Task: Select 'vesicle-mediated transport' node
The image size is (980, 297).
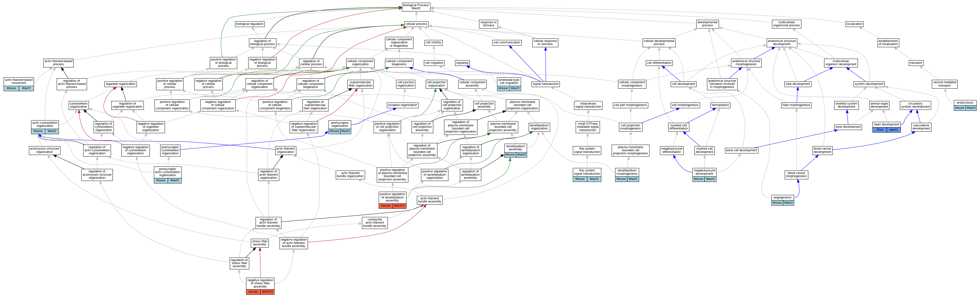Action: (944, 84)
